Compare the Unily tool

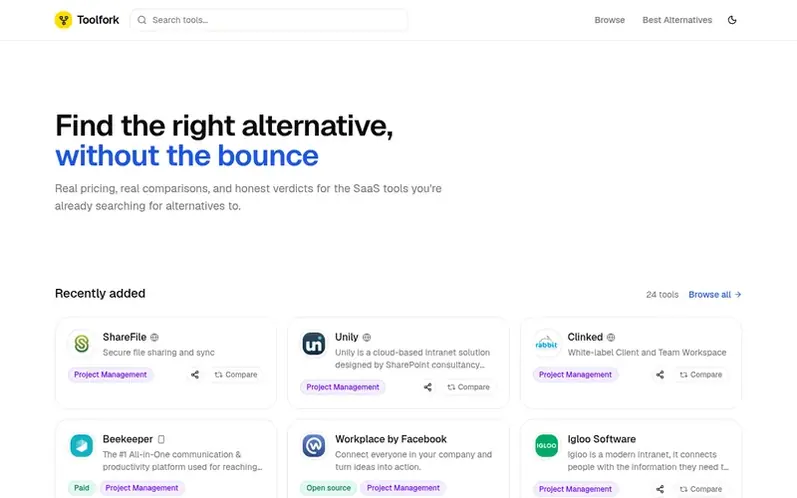pos(469,387)
